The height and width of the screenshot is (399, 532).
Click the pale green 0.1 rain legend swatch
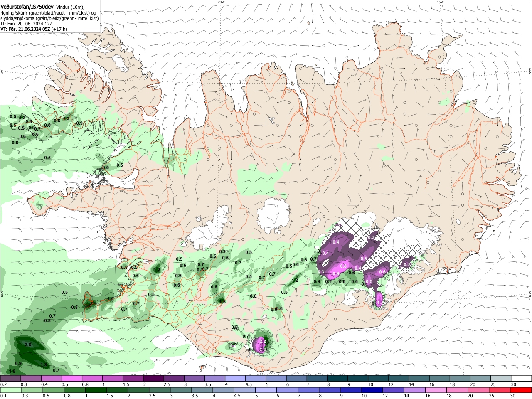click(11, 390)
